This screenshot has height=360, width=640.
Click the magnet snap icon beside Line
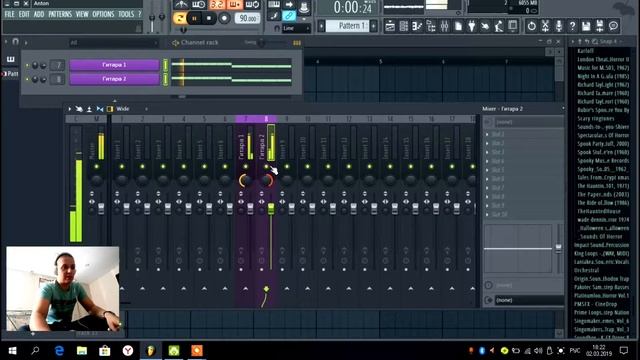[x=277, y=28]
